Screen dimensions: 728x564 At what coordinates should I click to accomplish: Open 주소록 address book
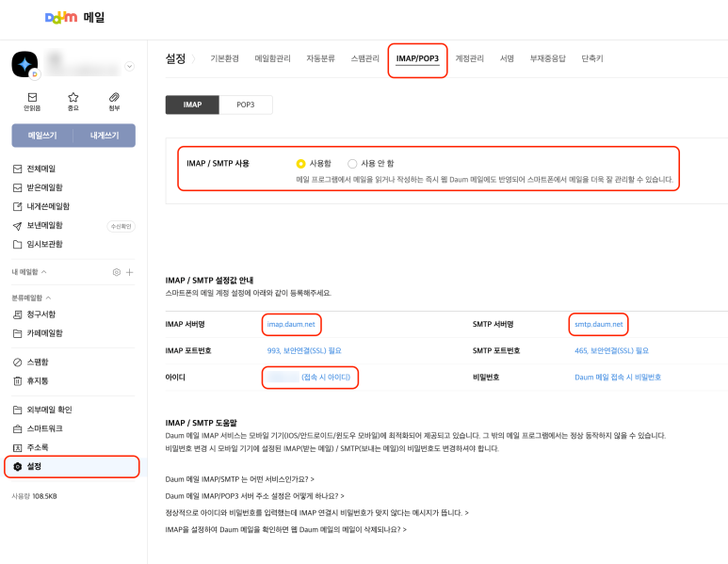click(x=37, y=447)
